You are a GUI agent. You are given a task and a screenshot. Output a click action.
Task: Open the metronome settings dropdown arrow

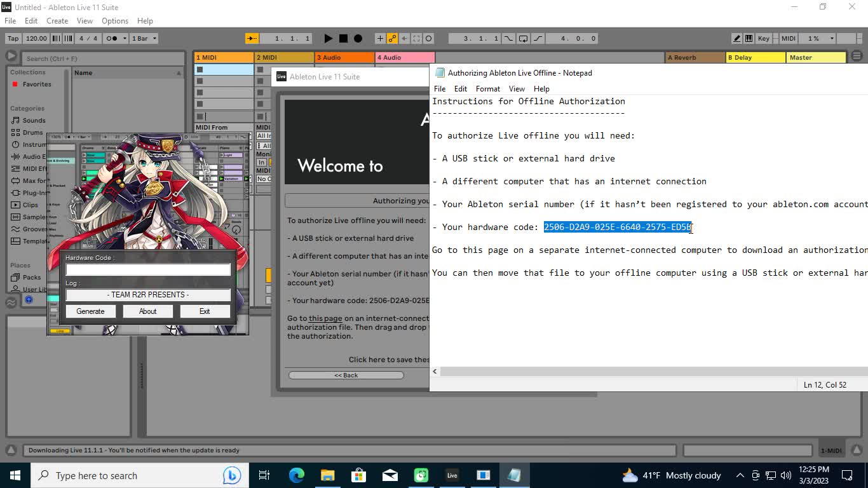[x=125, y=38]
